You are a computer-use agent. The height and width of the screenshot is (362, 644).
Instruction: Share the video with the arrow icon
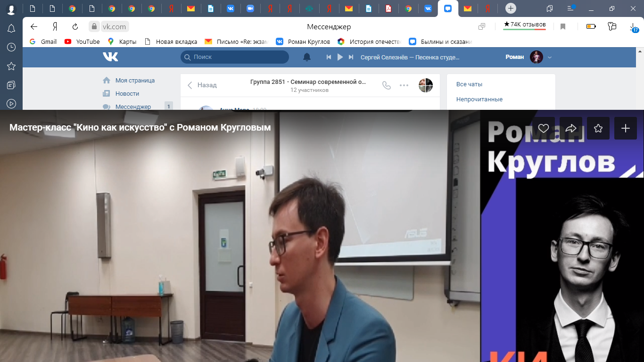tap(571, 128)
